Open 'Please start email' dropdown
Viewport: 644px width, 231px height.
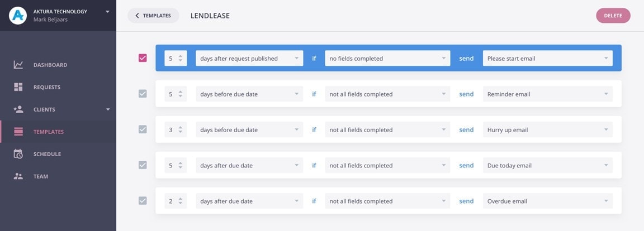[547, 58]
